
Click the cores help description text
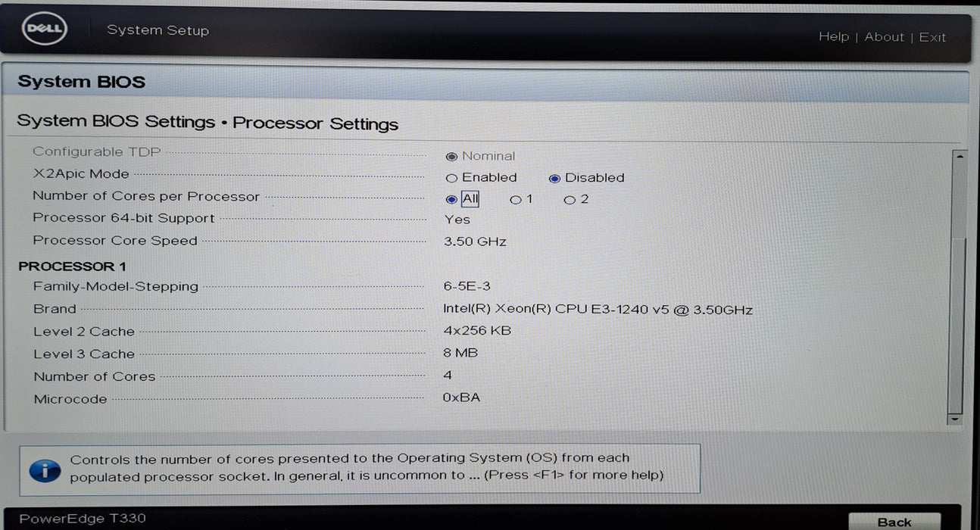tap(367, 467)
